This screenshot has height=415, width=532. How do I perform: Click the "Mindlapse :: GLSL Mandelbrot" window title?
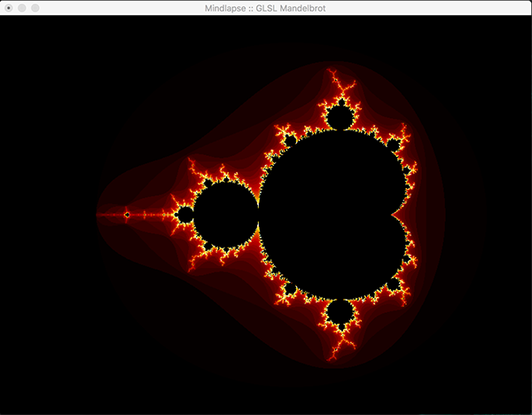(x=266, y=7)
